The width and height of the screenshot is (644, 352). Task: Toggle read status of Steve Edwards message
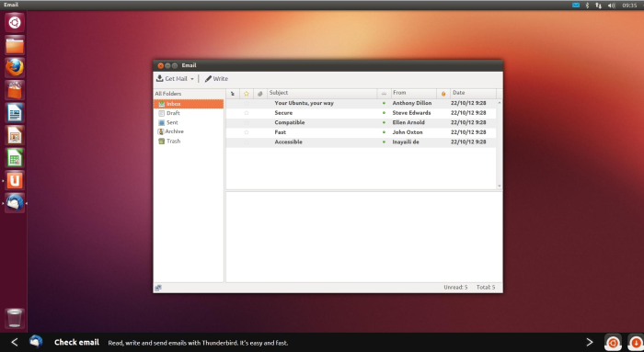[x=384, y=113]
